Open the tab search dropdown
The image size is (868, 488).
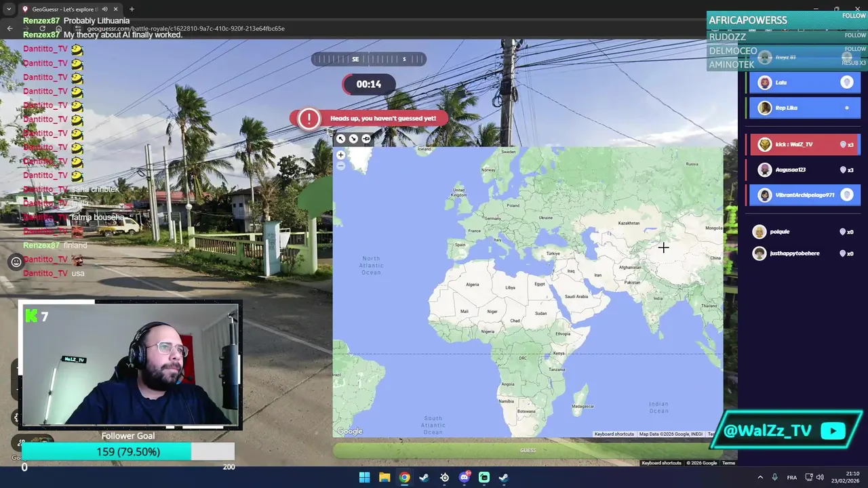click(9, 9)
